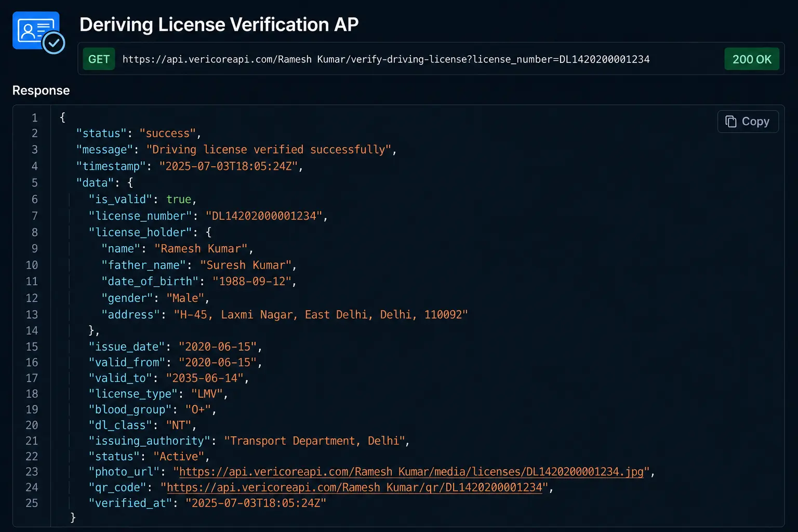Viewport: 798px width, 532px height.
Task: Click the opening brace on line 1
Action: pos(63,117)
